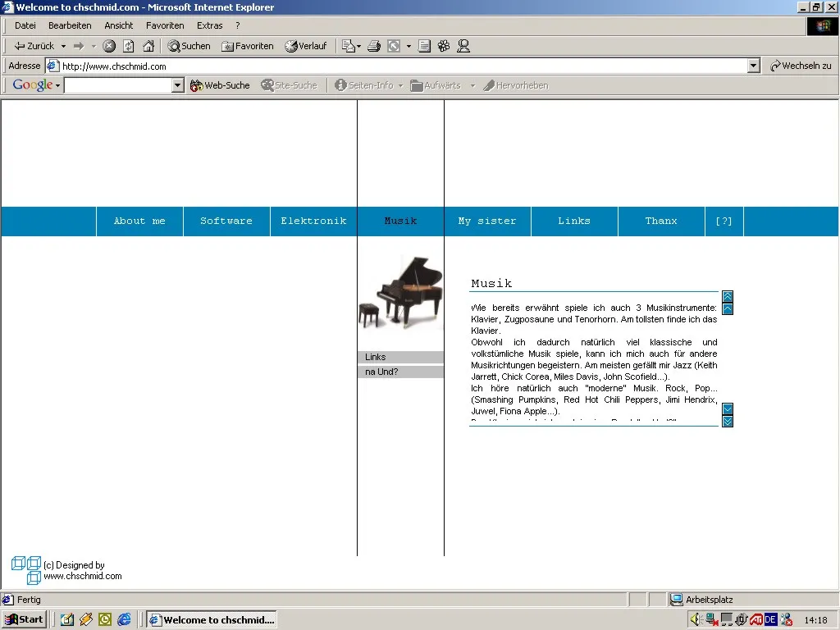Focus the Google toolbar search box
840x630 pixels.
(118, 85)
